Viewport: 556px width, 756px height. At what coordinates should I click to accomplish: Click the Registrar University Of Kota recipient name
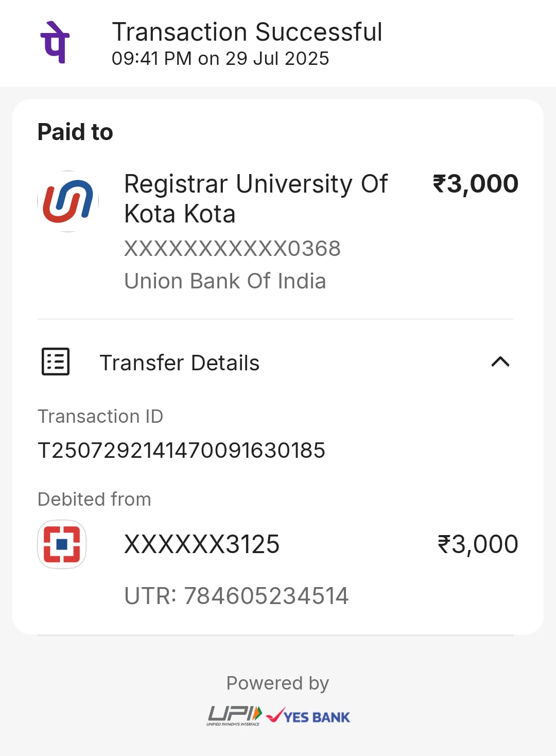[x=256, y=198]
